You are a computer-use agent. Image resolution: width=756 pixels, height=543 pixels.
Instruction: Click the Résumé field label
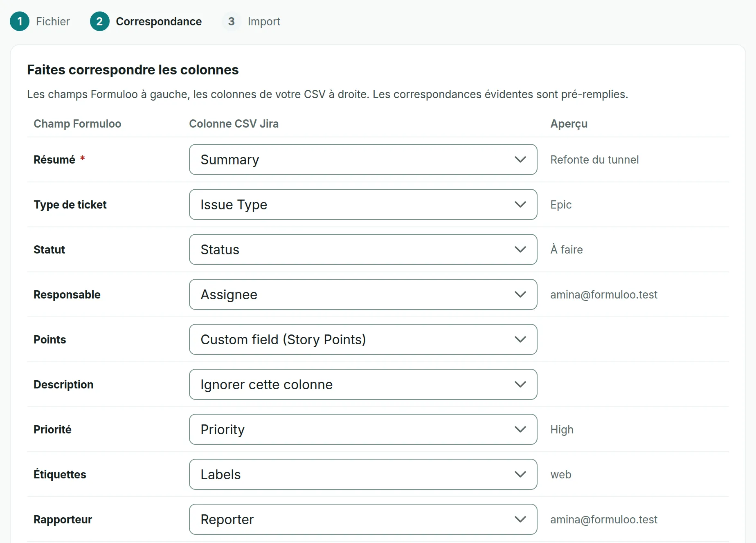pyautogui.click(x=54, y=159)
